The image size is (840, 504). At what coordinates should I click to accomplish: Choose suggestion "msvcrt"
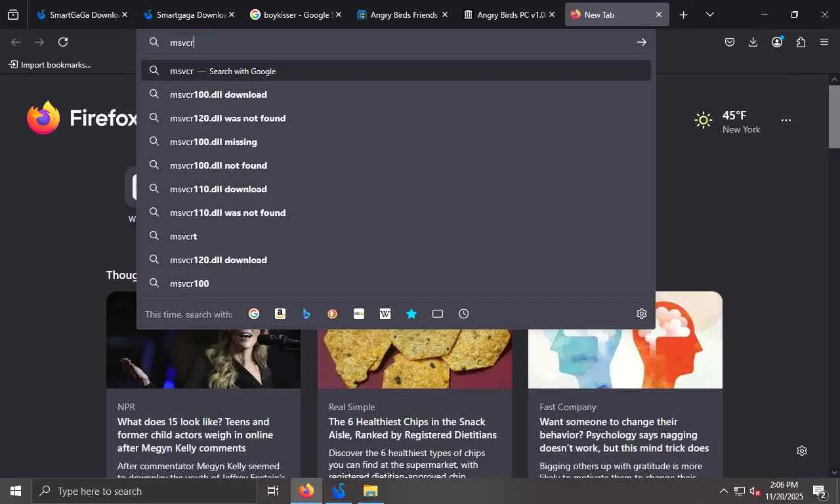pos(396,236)
